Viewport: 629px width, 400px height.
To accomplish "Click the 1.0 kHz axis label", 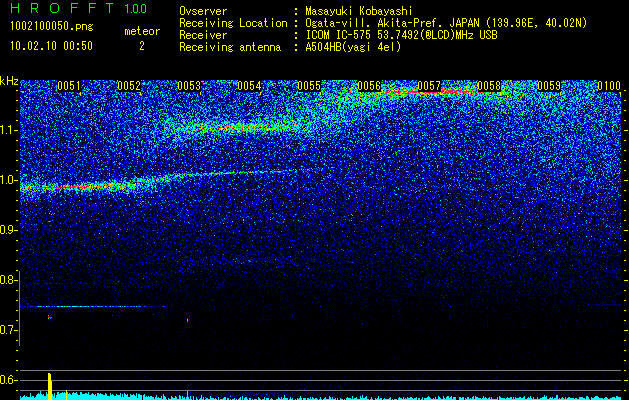I will [8, 180].
